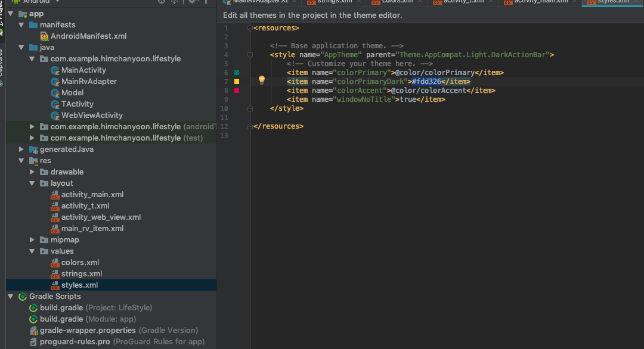Collapse the Gradle Scripts node
This screenshot has height=349, width=644.
pos(11,296)
